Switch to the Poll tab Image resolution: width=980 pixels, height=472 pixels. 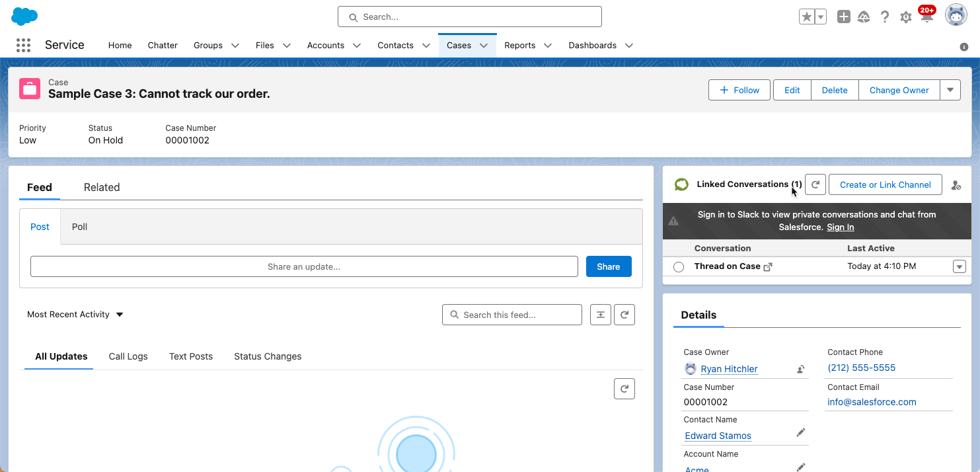pos(80,227)
